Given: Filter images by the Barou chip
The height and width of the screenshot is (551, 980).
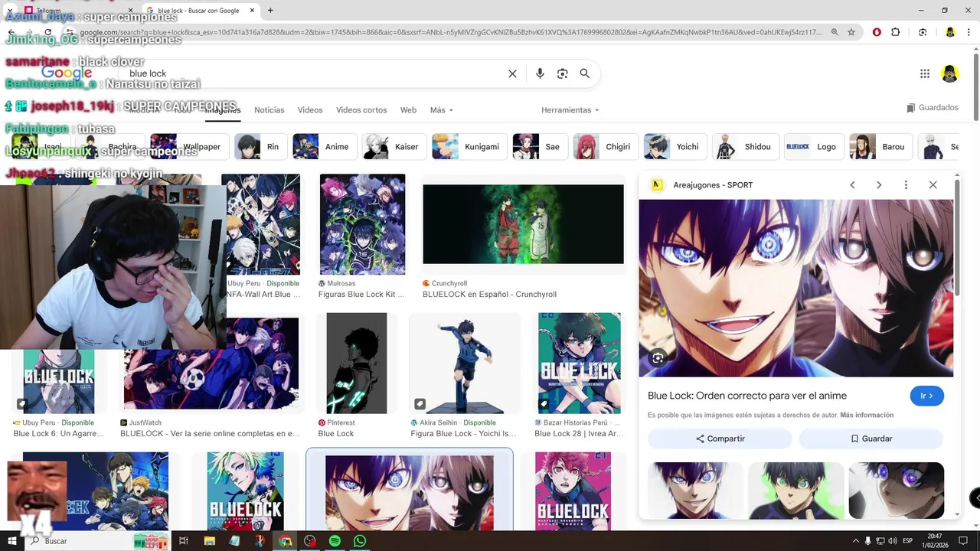Looking at the screenshot, I should pyautogui.click(x=880, y=147).
